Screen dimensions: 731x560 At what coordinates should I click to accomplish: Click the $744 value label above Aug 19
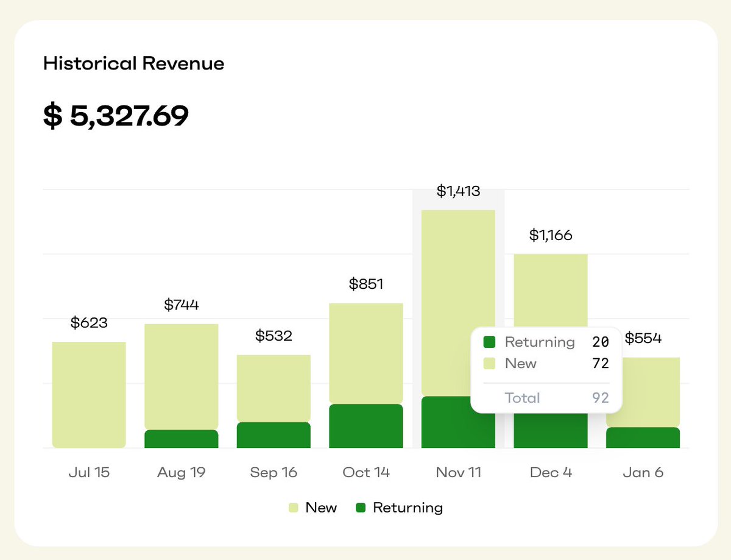(x=181, y=305)
